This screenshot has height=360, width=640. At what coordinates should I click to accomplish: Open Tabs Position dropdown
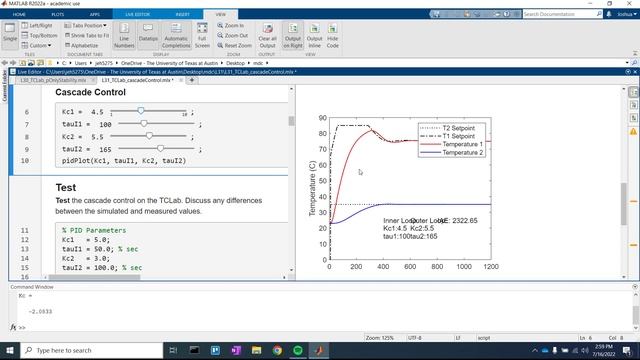85,25
